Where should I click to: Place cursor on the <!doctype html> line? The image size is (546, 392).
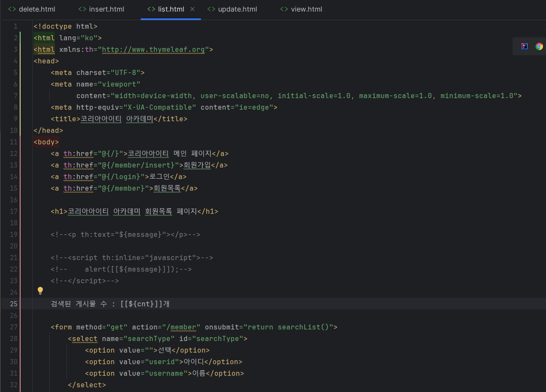tap(66, 26)
